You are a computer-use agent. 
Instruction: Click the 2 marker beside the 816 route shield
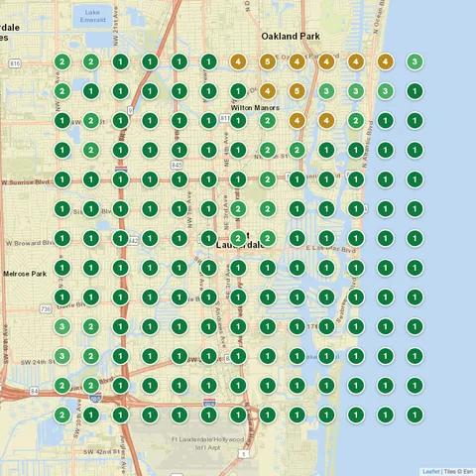pos(61,61)
